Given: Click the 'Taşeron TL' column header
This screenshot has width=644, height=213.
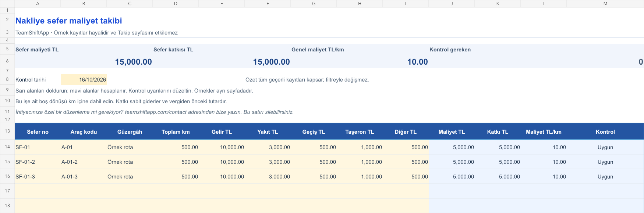Looking at the screenshot, I should point(360,132).
